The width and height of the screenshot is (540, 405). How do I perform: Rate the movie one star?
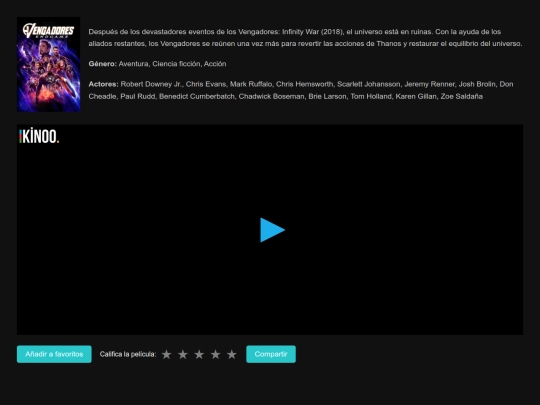tap(166, 354)
